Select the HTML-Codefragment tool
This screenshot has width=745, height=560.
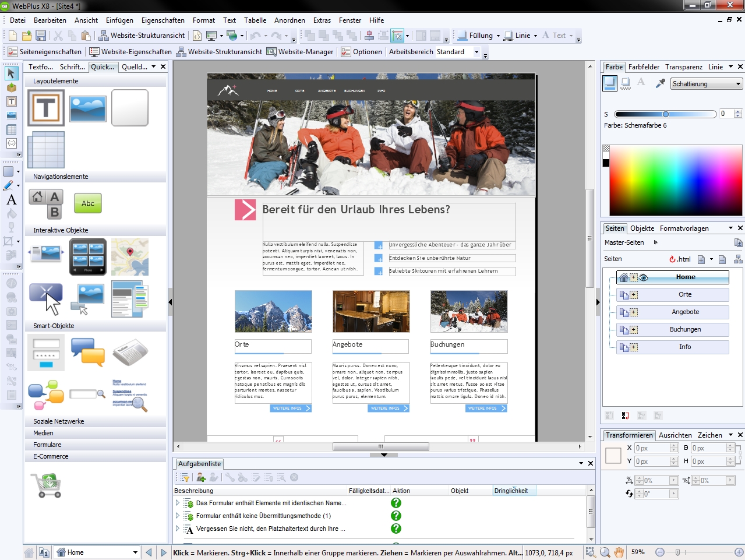pyautogui.click(x=11, y=142)
